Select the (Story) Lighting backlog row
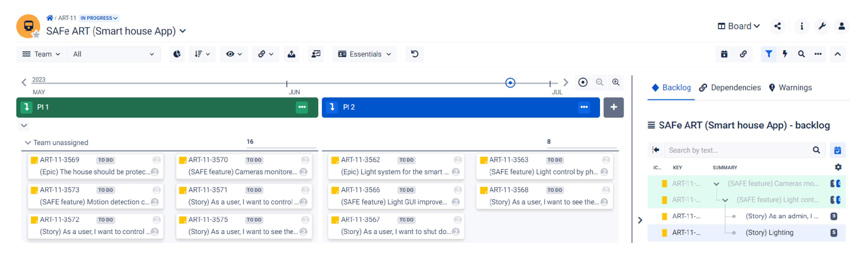Screen dimensions: 868x256 [x=746, y=233]
